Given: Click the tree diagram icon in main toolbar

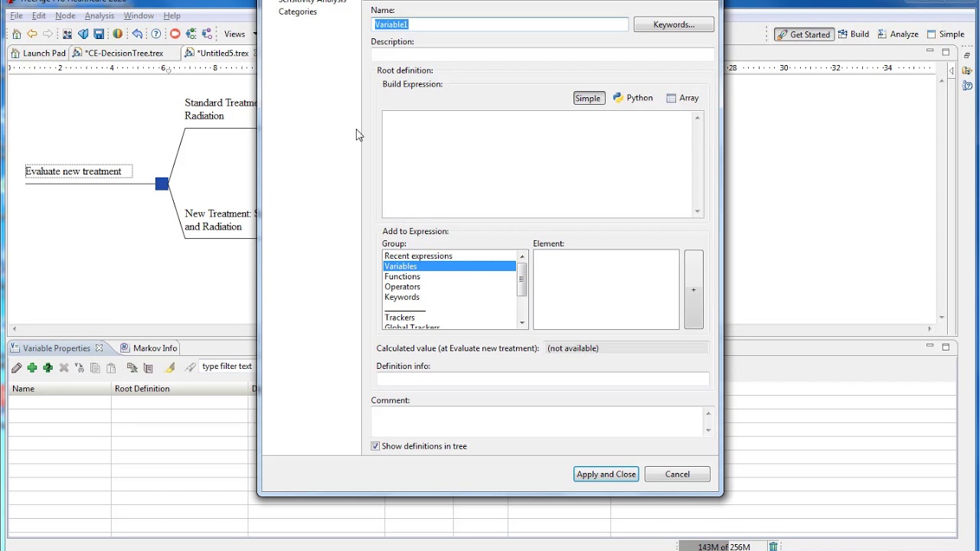Looking at the screenshot, I should click(67, 34).
